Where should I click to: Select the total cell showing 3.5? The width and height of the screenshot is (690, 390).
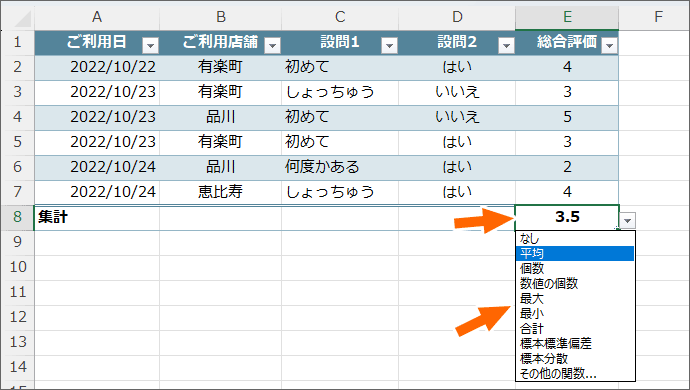pyautogui.click(x=567, y=217)
